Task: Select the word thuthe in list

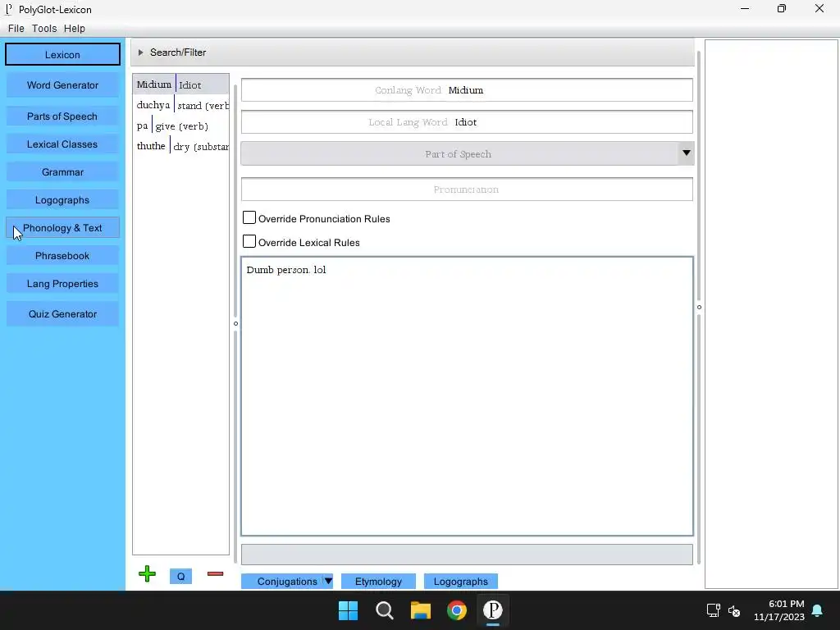Action: pyautogui.click(x=180, y=146)
